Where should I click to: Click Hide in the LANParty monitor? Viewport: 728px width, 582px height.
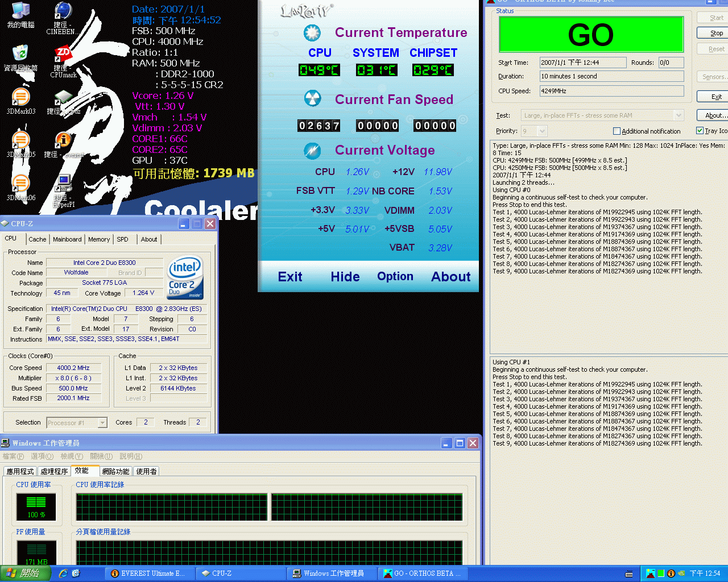coord(345,277)
